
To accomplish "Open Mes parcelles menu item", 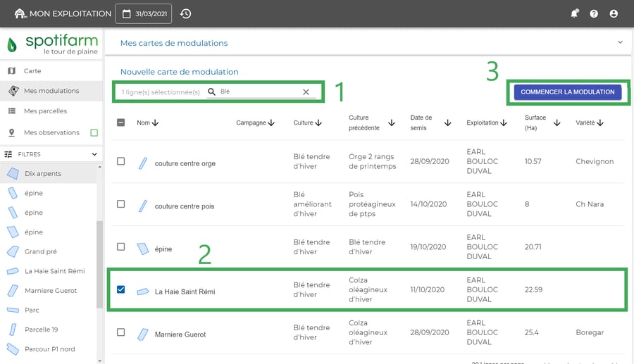I will tap(51, 111).
